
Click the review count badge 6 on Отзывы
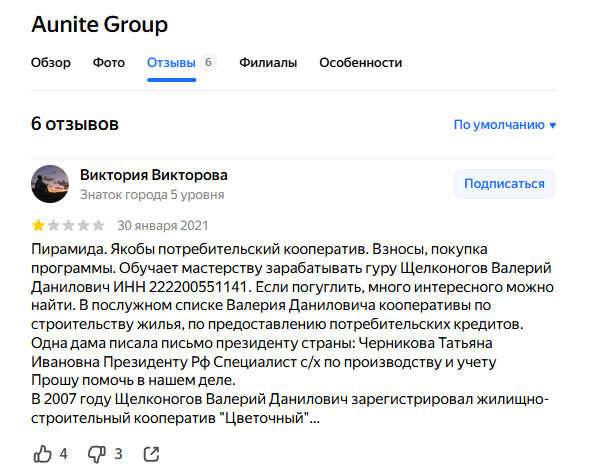208,62
